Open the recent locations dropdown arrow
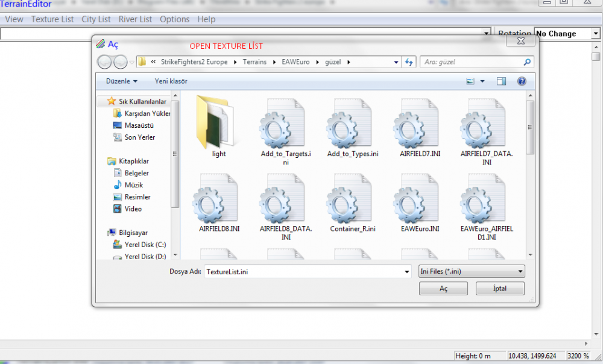 pyautogui.click(x=132, y=62)
